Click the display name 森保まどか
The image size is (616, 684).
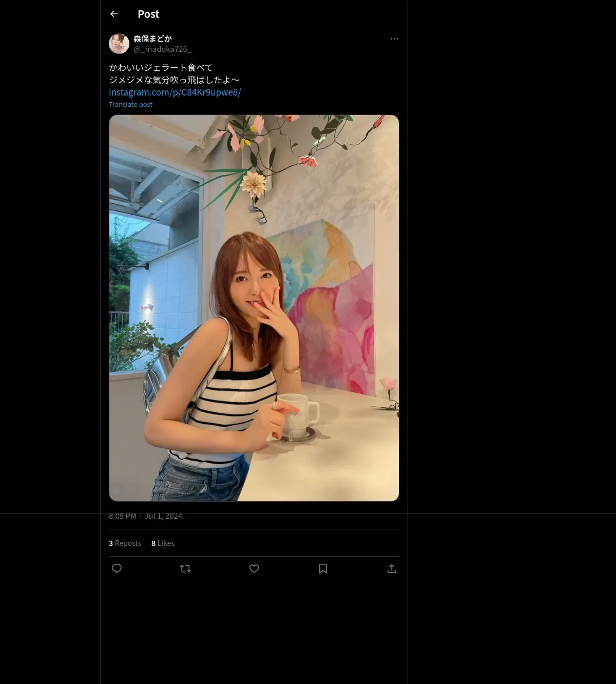click(152, 39)
